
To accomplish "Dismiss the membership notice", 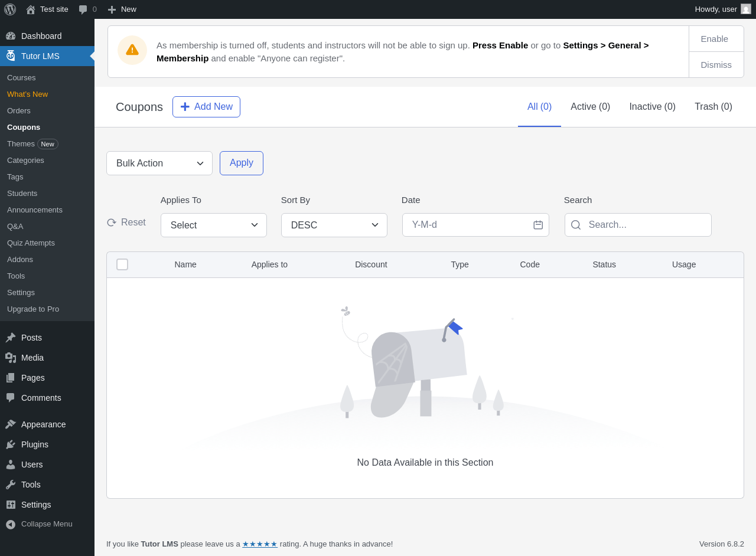I will point(716,65).
